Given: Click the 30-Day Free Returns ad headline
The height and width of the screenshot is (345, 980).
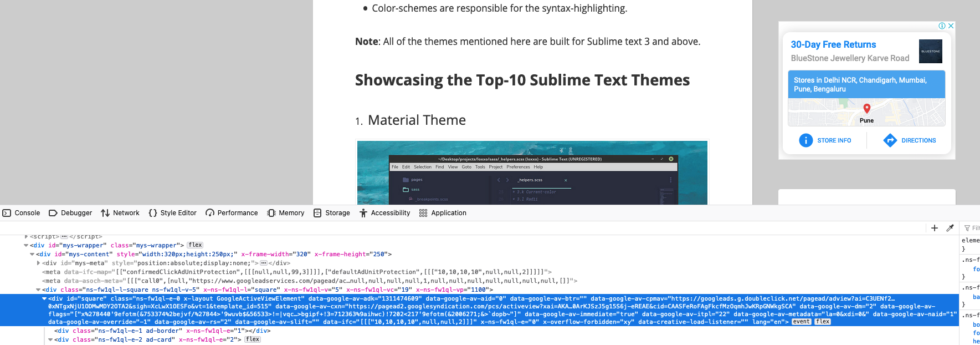Looking at the screenshot, I should (833, 44).
